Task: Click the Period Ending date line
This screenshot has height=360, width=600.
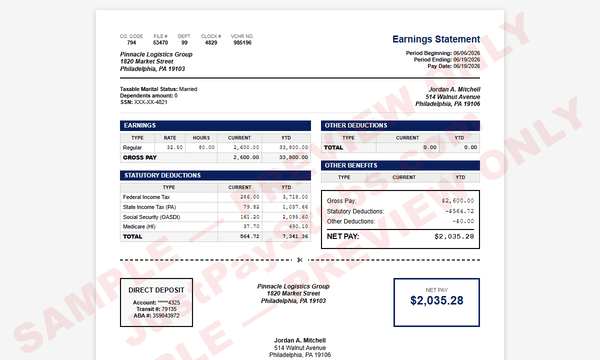Action: pos(447,60)
